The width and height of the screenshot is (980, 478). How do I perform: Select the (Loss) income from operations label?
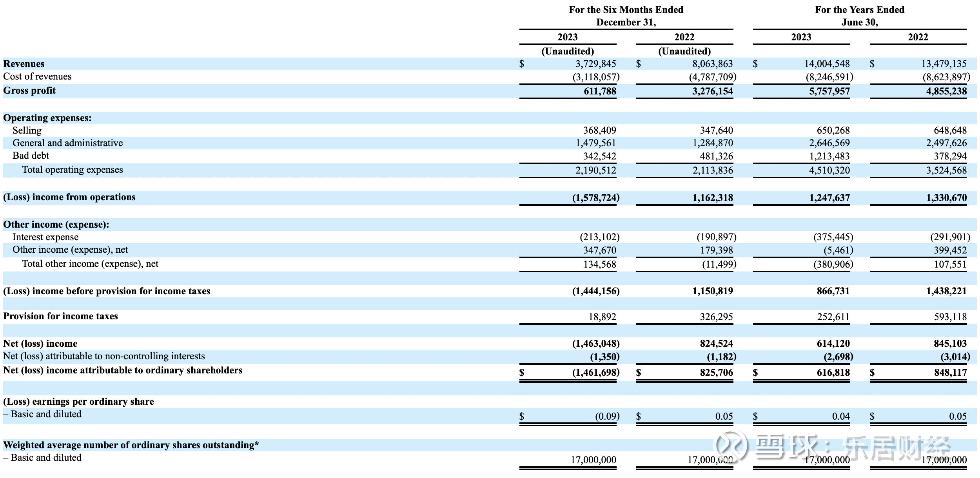(69, 197)
